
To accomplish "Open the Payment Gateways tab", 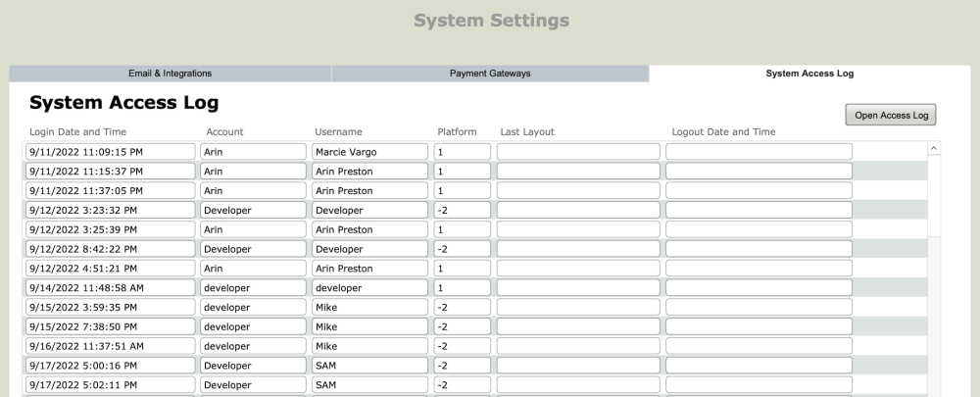I will (490, 74).
